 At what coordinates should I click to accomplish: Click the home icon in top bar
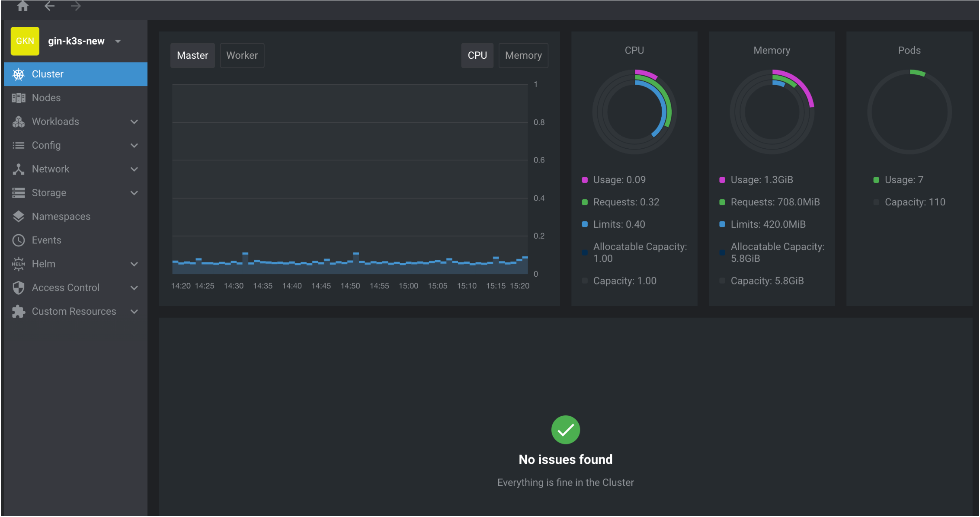(22, 6)
